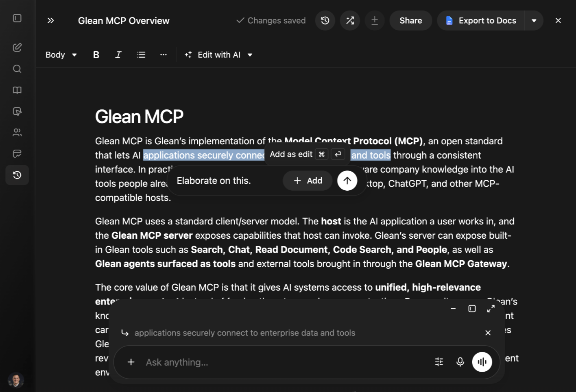Screen dimensions: 576x392
Task: Click the Share button
Action: tap(411, 20)
